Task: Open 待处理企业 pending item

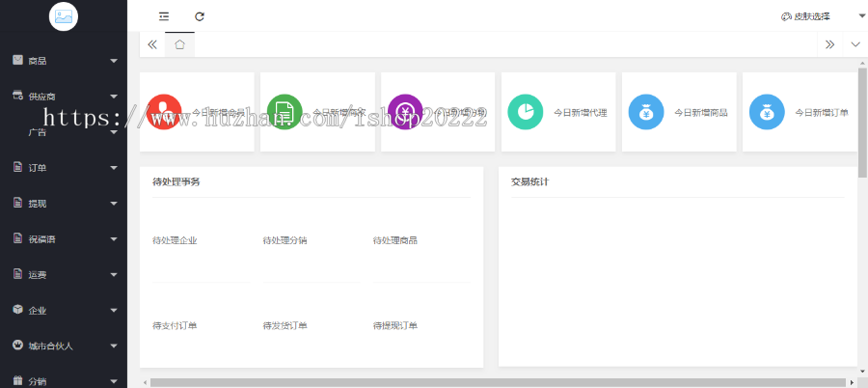Action: coord(175,240)
